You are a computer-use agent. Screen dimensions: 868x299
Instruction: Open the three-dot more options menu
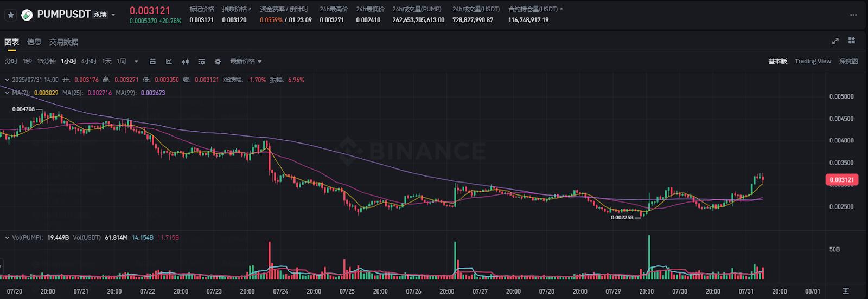coord(853,15)
